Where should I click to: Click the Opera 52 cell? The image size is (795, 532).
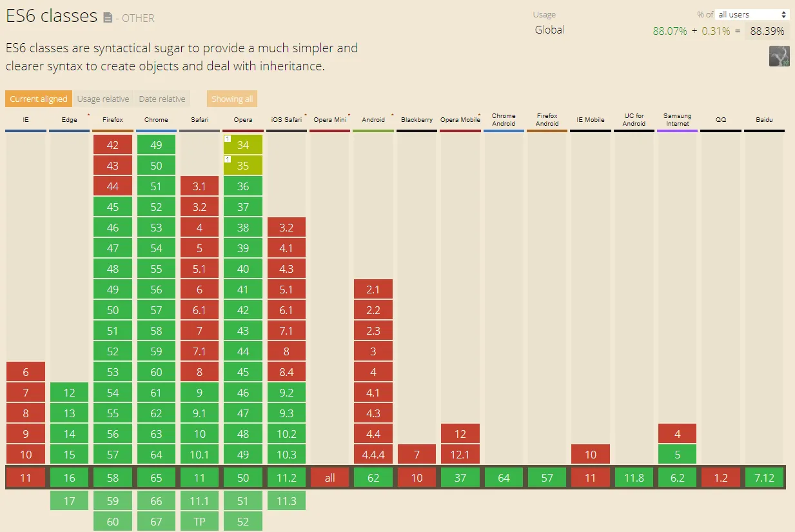coord(243,522)
